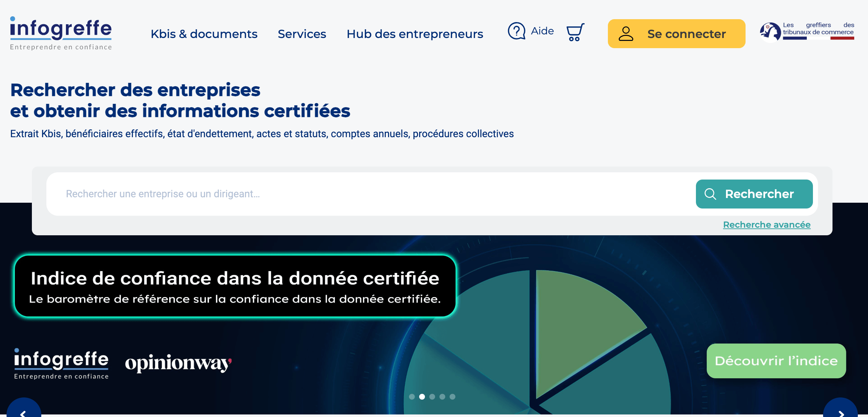Open the Kbis & documents menu
This screenshot has width=868, height=417.
pyautogui.click(x=204, y=34)
